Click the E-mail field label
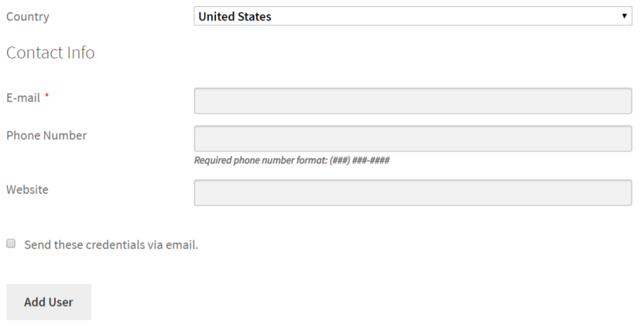This screenshot has width=644, height=336. coord(23,97)
